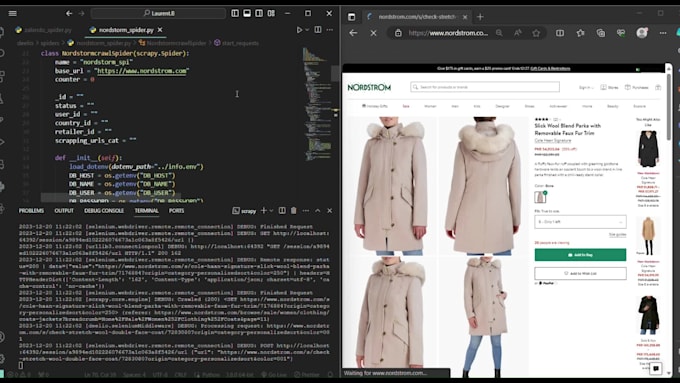Screen dimensions: 680x383
Task: Close the nordstrom.com browser tab
Action: tap(465, 17)
